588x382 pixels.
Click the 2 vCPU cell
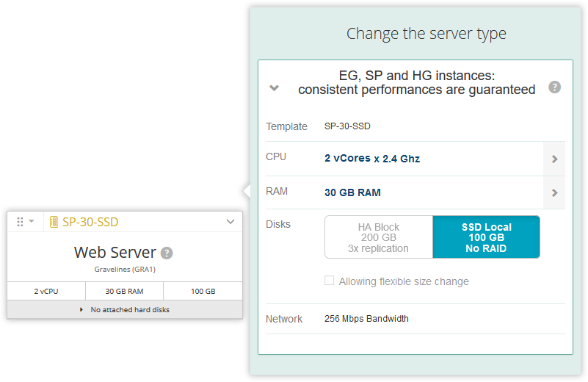click(46, 291)
